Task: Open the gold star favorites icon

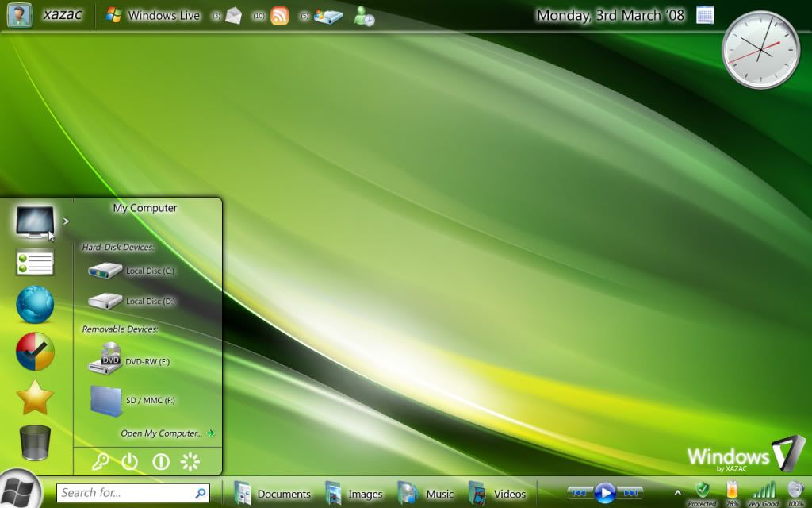Action: tap(35, 397)
